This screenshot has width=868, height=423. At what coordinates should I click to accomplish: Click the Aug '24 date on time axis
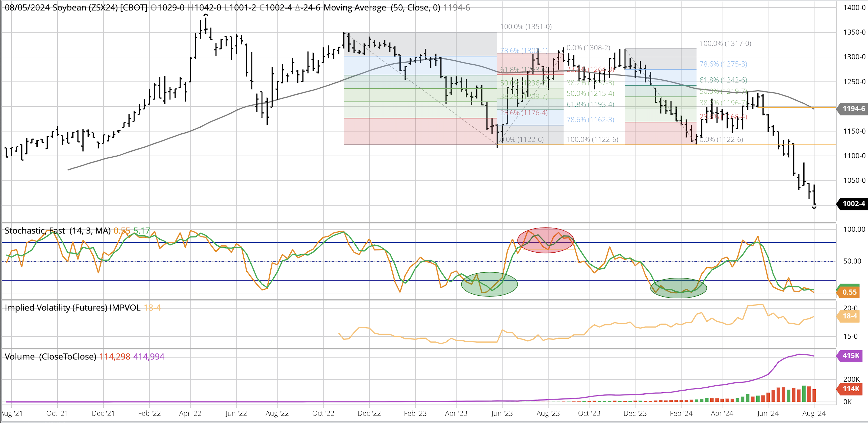[x=814, y=413]
